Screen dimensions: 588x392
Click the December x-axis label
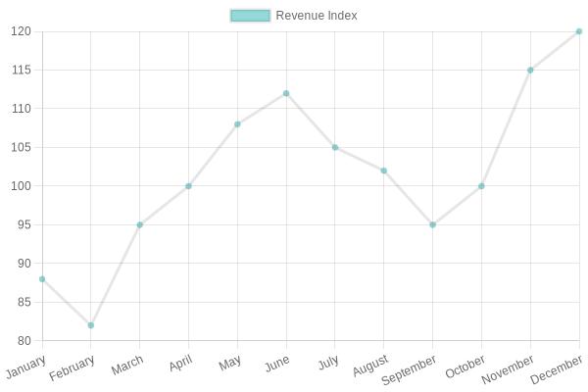[557, 369]
